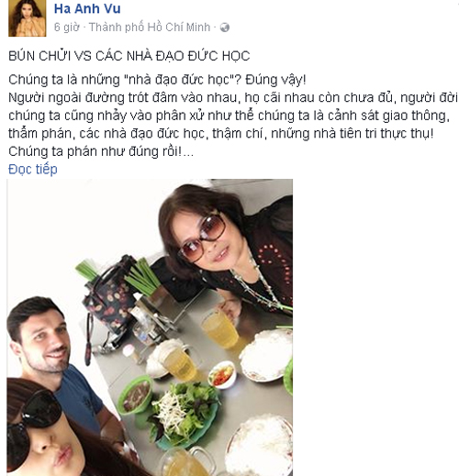Click the beer mug held by older woman
The image size is (459, 476).
(x=220, y=327)
